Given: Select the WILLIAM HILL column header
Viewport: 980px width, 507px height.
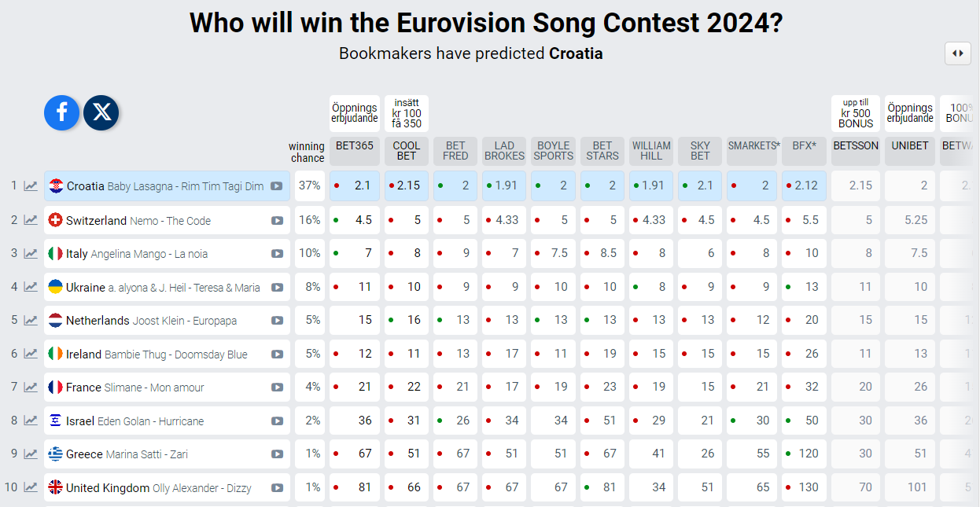Looking at the screenshot, I should pyautogui.click(x=651, y=151).
